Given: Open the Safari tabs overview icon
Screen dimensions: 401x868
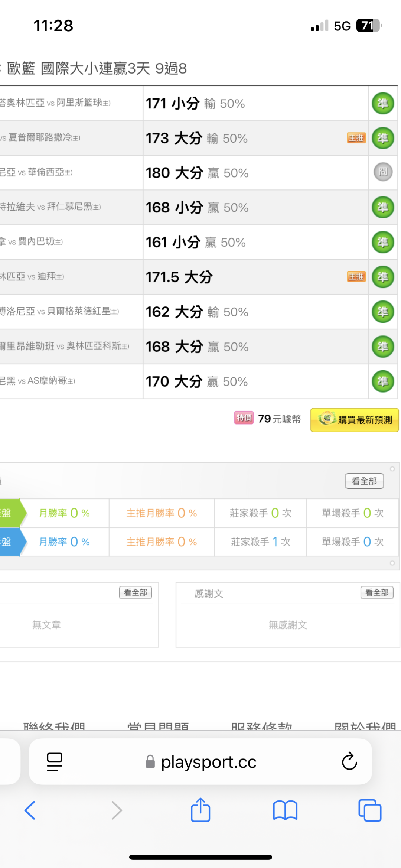Looking at the screenshot, I should coord(370,810).
